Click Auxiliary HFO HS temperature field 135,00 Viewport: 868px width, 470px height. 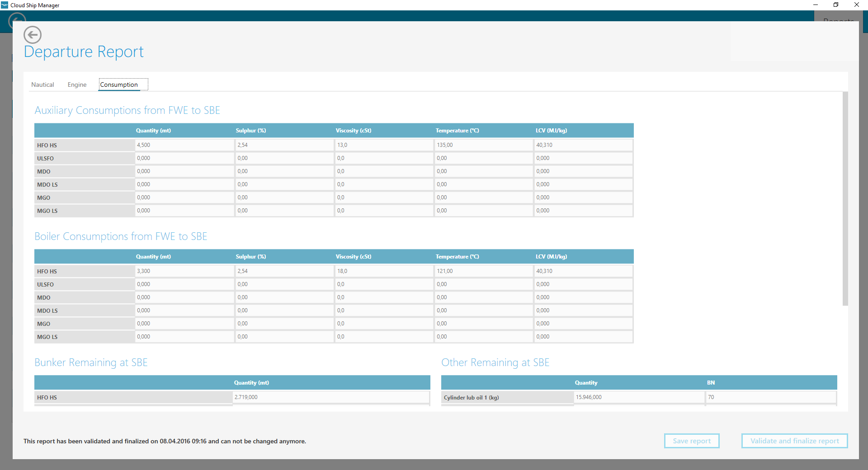pos(483,145)
